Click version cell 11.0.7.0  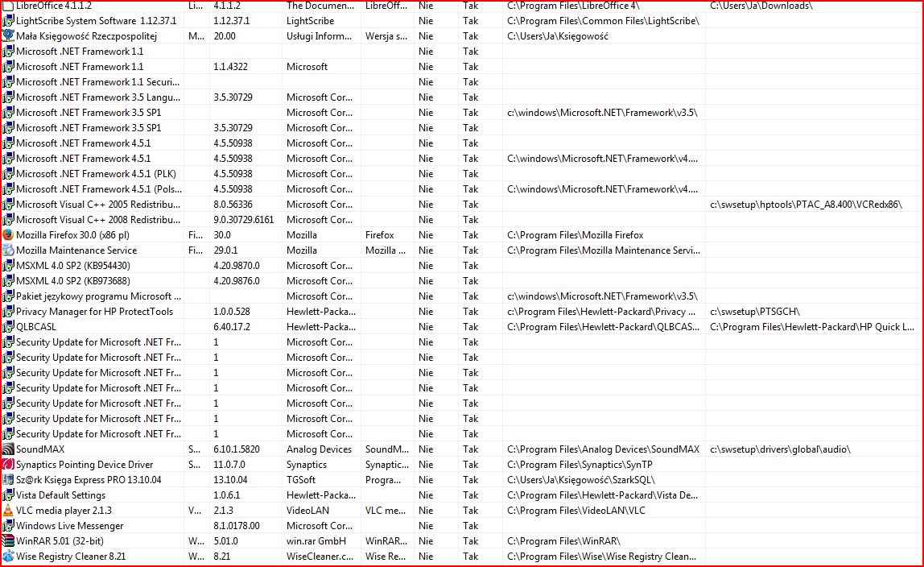(x=229, y=465)
